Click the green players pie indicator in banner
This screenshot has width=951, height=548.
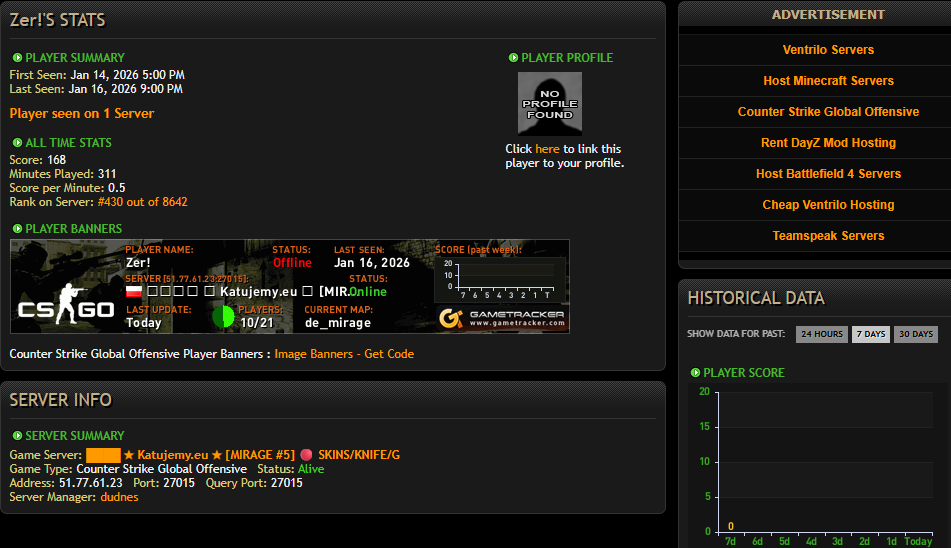[x=223, y=316]
